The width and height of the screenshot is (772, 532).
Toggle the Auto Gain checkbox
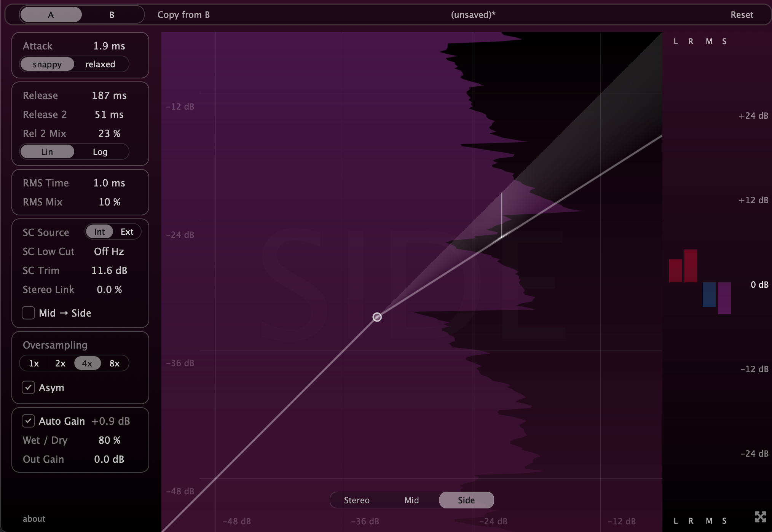(x=29, y=421)
